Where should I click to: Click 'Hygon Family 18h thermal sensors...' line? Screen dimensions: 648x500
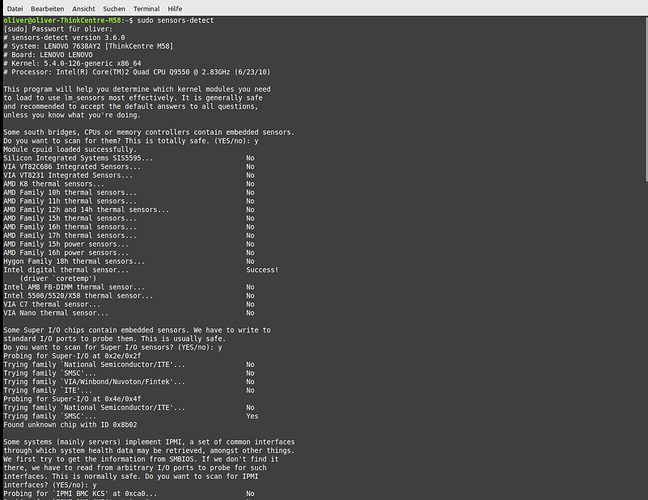74,262
